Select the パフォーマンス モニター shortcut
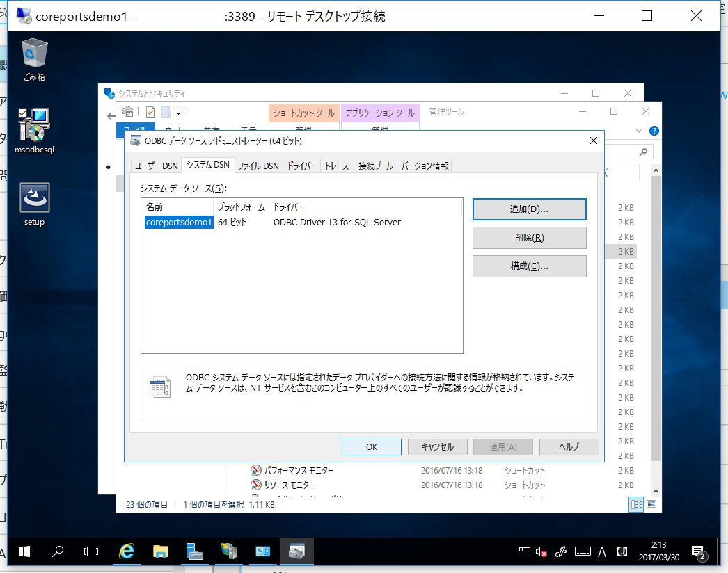Screen dimensions: 728x573 pos(299,471)
